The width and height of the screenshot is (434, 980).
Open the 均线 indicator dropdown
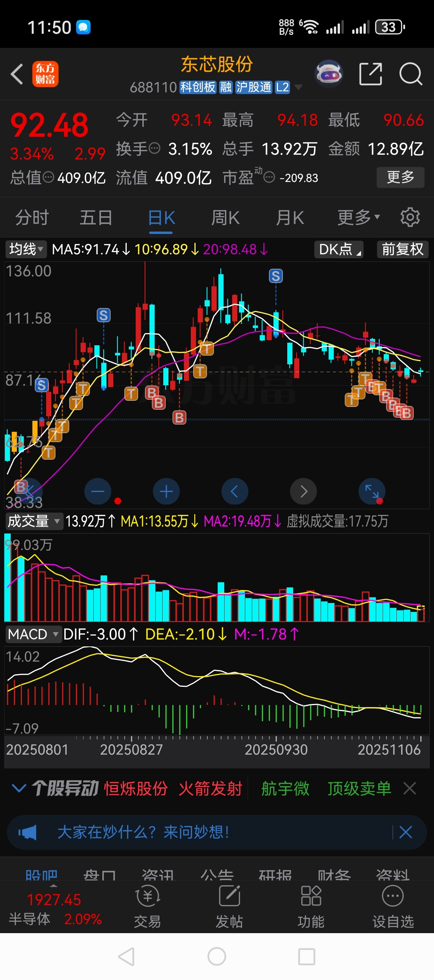click(25, 249)
